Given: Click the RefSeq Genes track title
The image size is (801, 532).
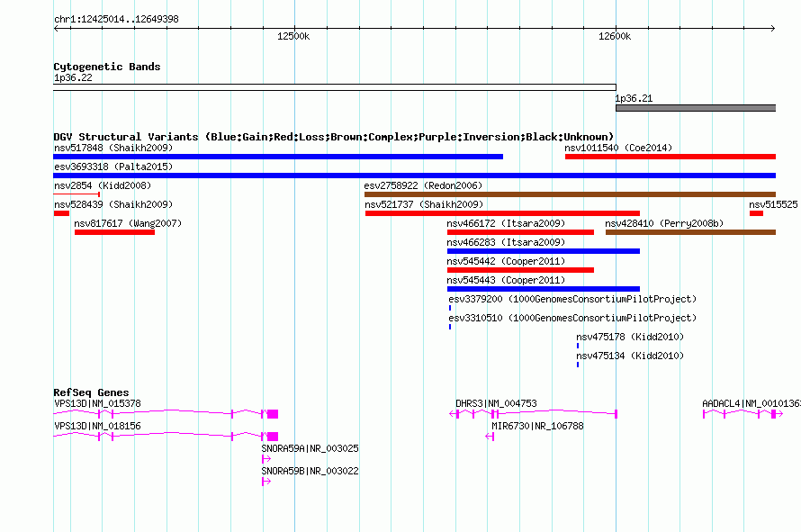Looking at the screenshot, I should (91, 392).
